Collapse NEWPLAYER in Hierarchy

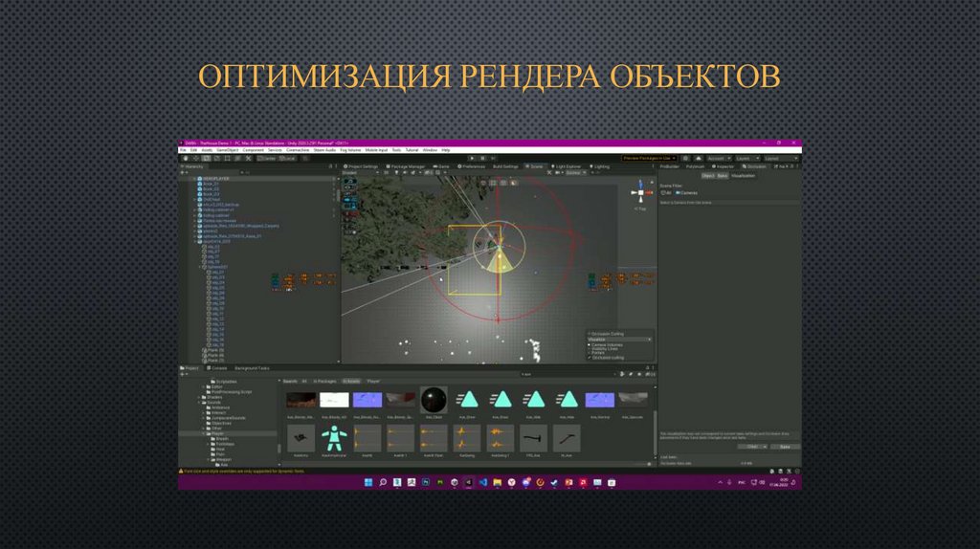[x=194, y=178]
